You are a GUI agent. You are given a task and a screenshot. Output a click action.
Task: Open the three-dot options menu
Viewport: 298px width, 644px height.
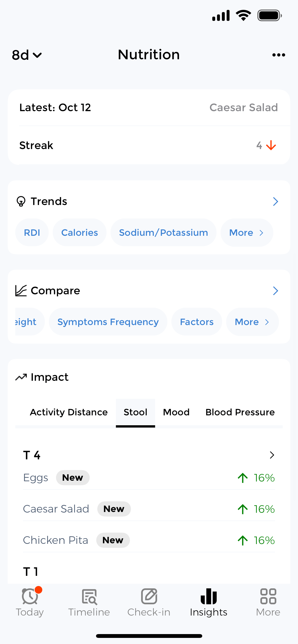click(x=278, y=55)
